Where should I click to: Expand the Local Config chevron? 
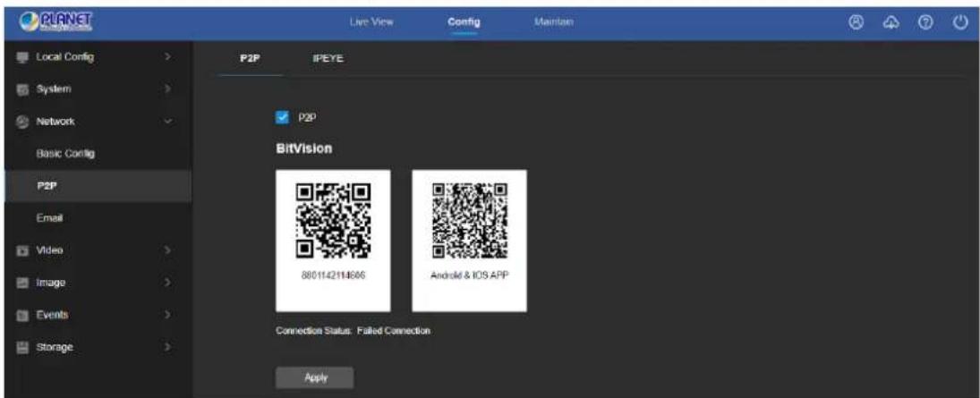[166, 57]
